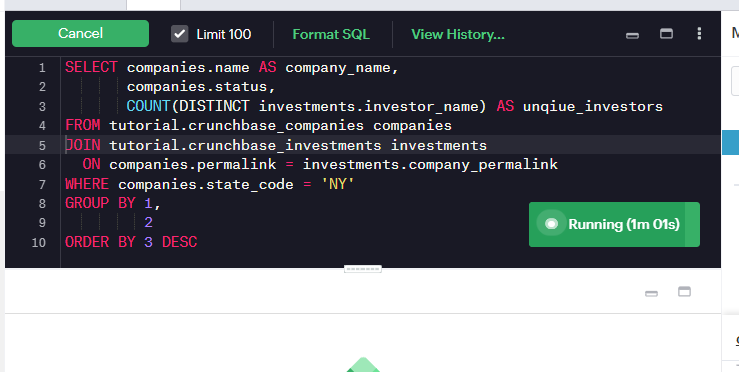This screenshot has height=372, width=739.
Task: Click Format SQL
Action: click(x=331, y=34)
